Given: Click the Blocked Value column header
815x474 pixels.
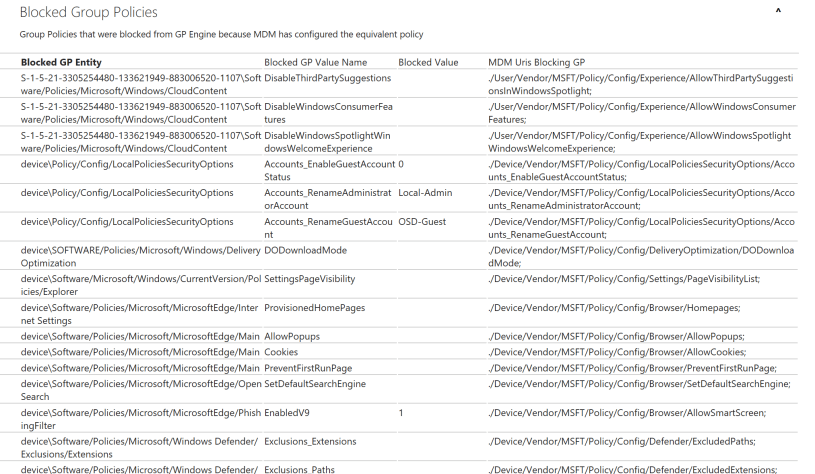Looking at the screenshot, I should pyautogui.click(x=428, y=62).
